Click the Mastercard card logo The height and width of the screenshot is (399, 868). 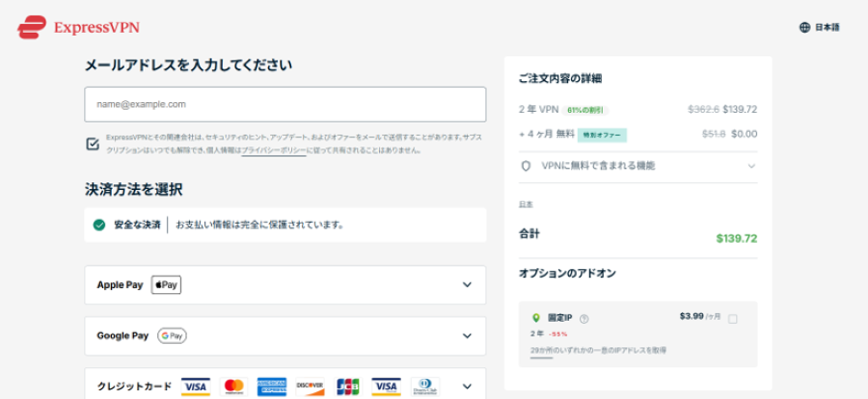pyautogui.click(x=232, y=386)
